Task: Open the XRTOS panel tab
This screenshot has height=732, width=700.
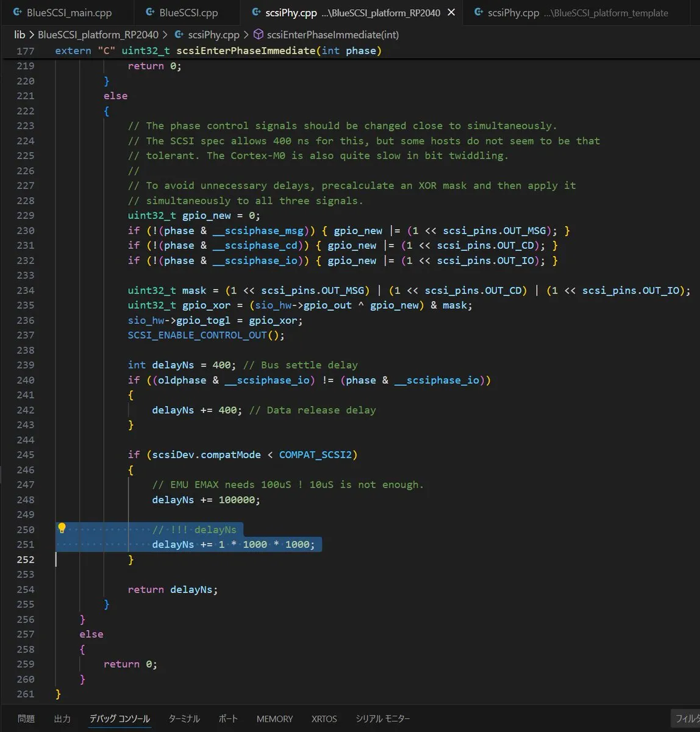Action: tap(324, 719)
